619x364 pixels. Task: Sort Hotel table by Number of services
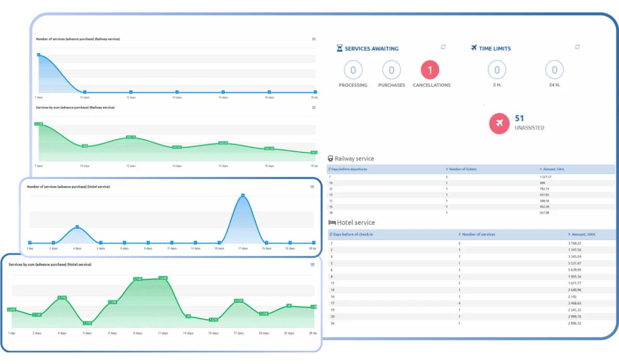[x=478, y=235]
